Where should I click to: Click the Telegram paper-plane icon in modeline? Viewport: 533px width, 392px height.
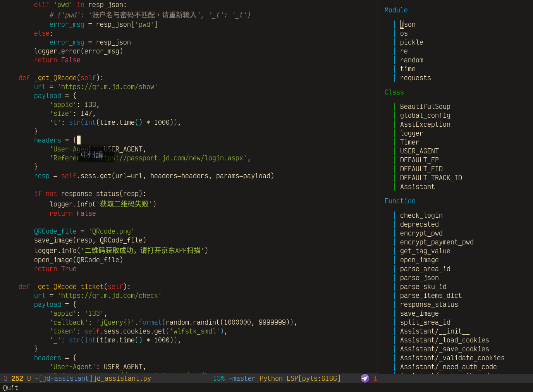point(365,378)
